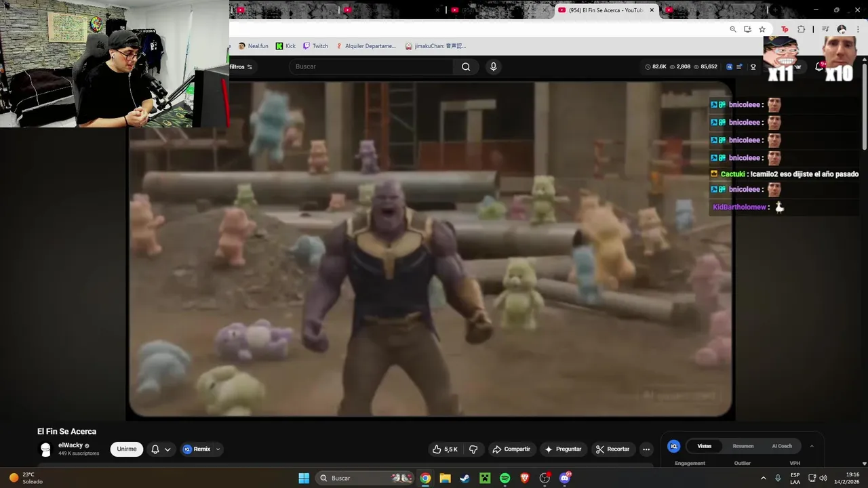The image size is (868, 488).
Task: Open Brave browser from the taskbar
Action: [x=524, y=478]
